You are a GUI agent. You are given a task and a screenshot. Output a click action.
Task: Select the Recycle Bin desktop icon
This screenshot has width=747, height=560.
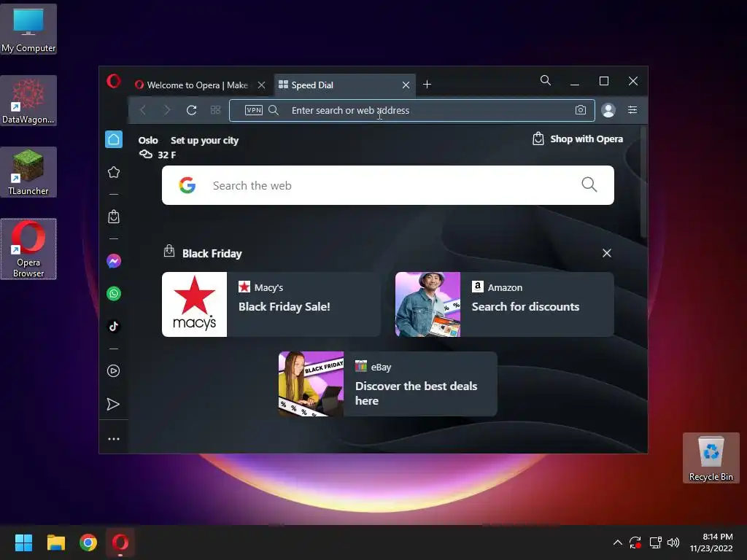[x=711, y=458]
